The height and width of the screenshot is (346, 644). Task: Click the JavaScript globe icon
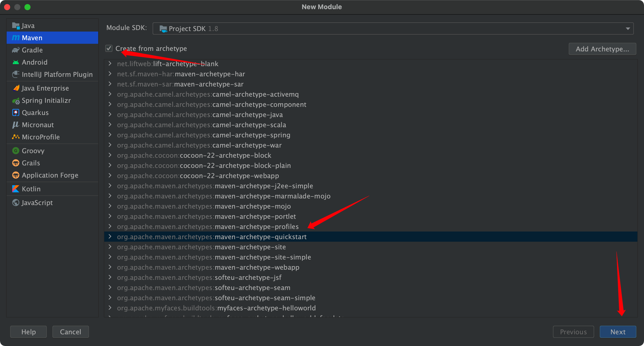click(16, 203)
